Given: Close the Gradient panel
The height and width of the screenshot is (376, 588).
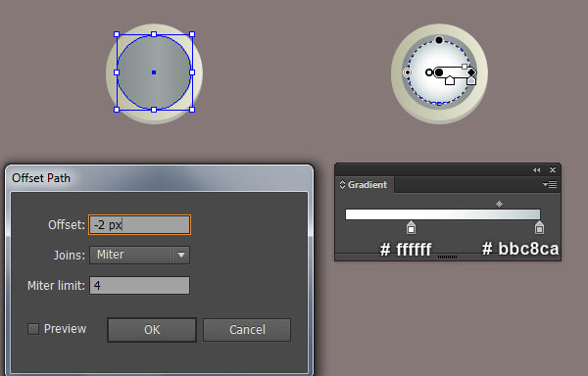Looking at the screenshot, I should point(553,170).
